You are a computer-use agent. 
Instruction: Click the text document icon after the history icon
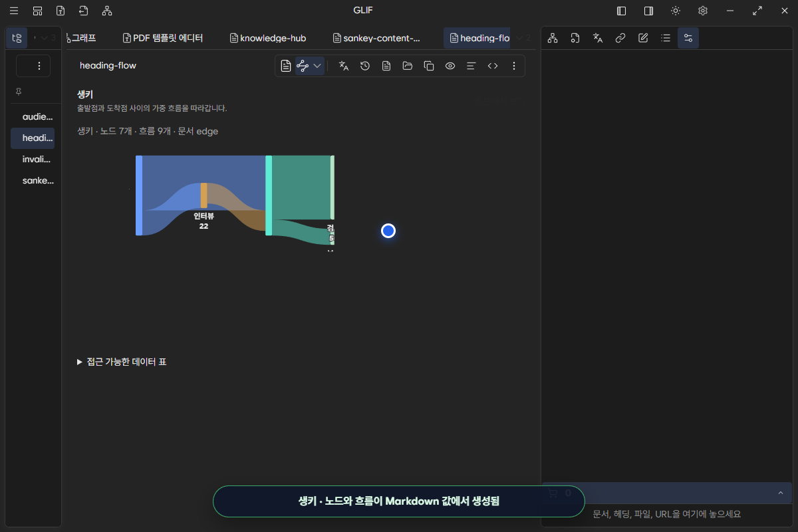click(x=386, y=66)
